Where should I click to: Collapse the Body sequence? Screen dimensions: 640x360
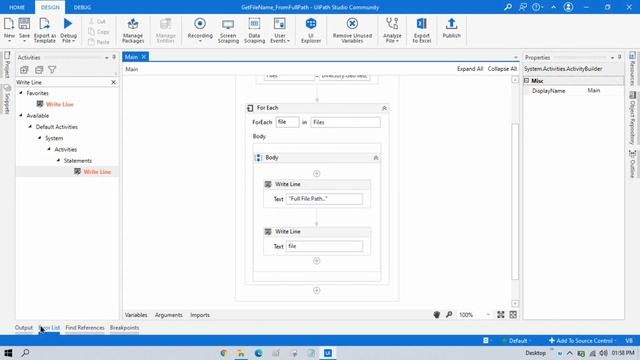click(376, 158)
